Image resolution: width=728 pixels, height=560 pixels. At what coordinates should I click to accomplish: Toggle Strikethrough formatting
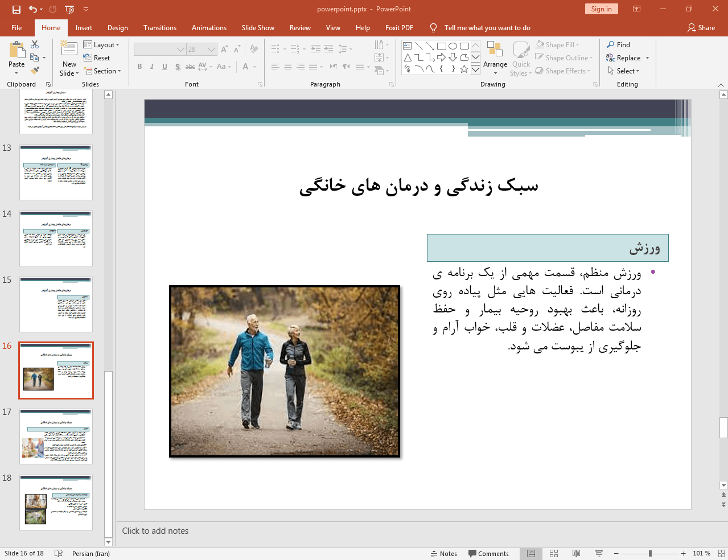tap(190, 67)
